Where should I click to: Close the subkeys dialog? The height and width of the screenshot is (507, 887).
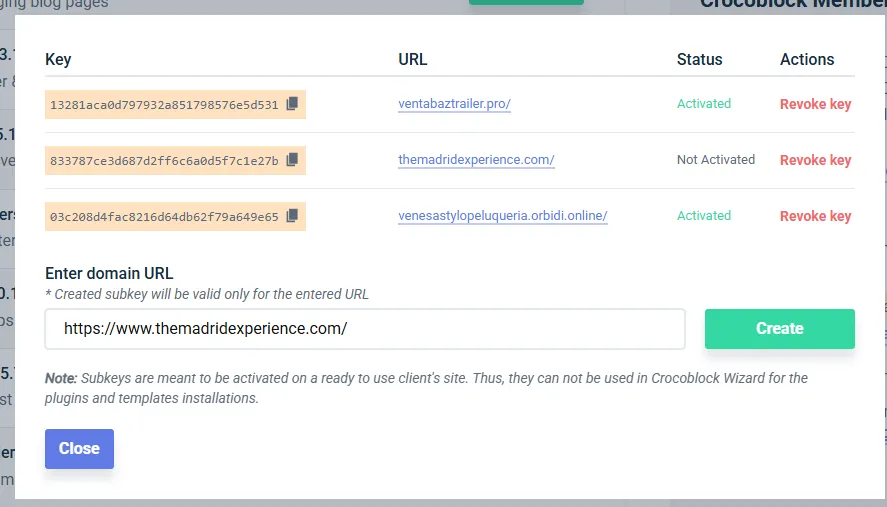[79, 449]
